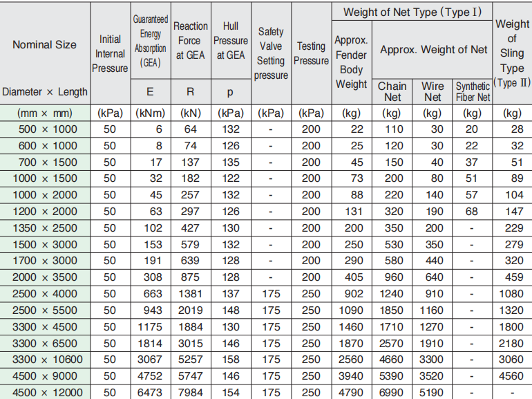Select reaction force value '875'
Viewport: 532px width, 399px height.
click(x=190, y=277)
